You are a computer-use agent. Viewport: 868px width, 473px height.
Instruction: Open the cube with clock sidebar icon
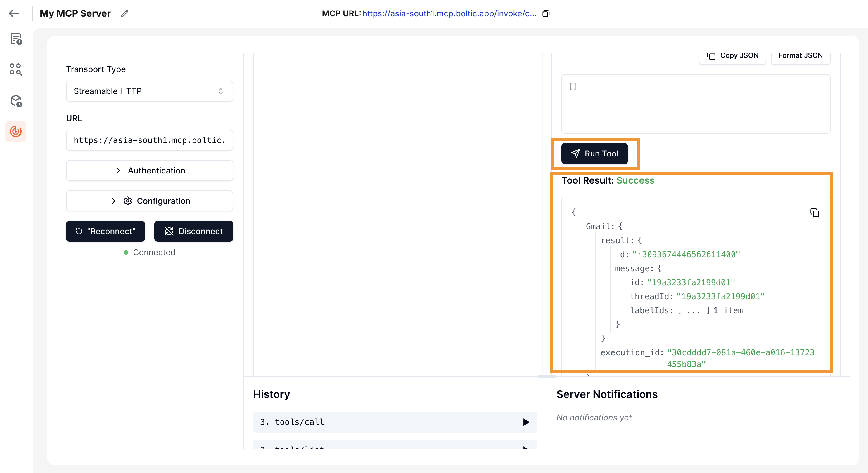[x=16, y=101]
